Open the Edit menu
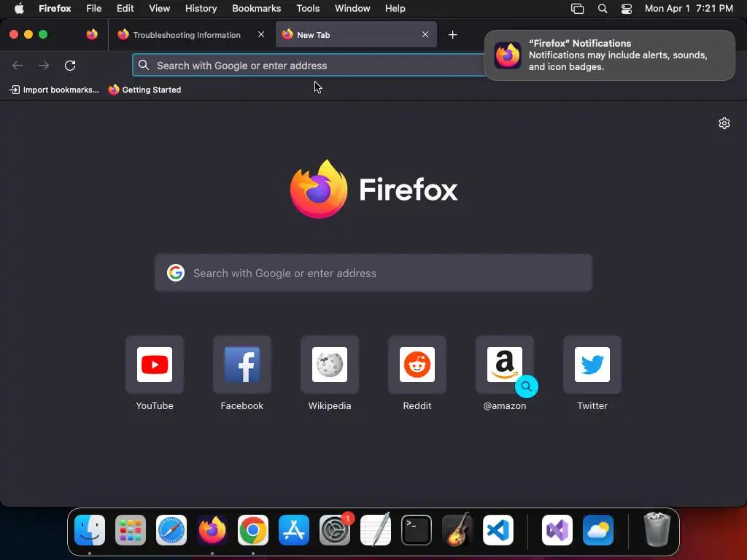 click(x=125, y=9)
